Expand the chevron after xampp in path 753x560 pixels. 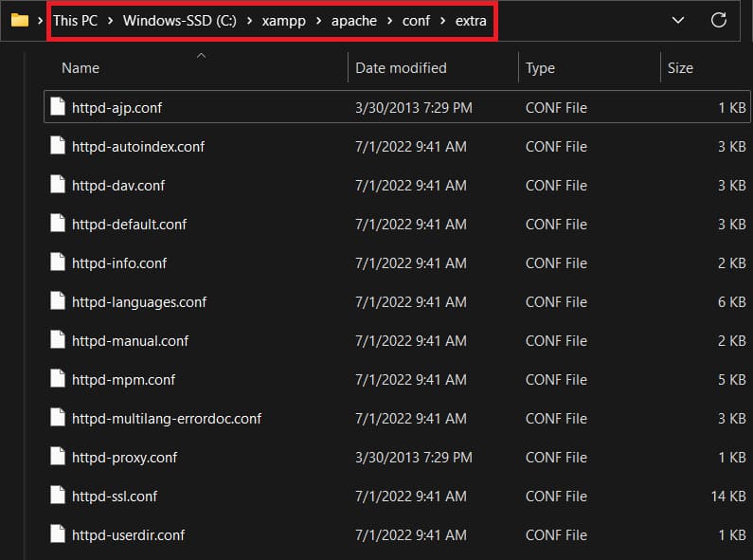(319, 21)
